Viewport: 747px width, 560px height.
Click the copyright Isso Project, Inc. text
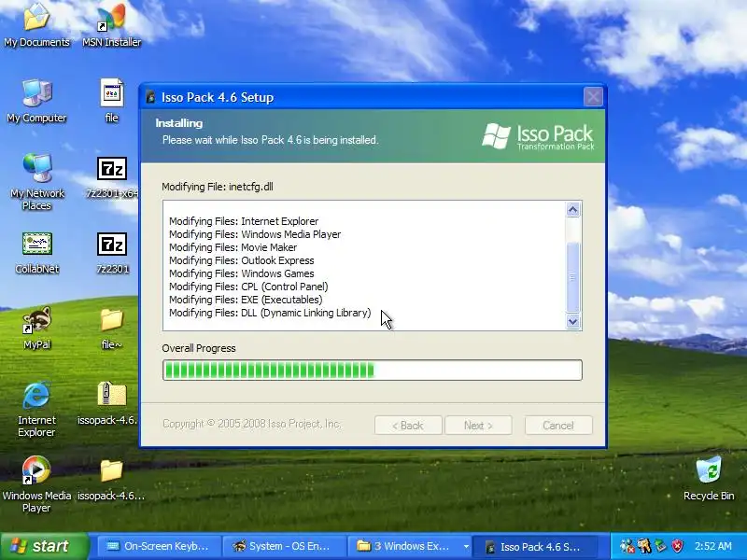251,424
